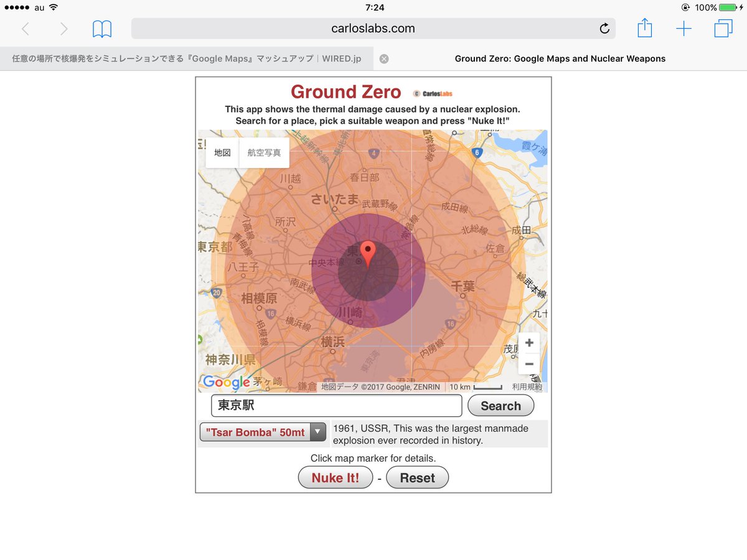The image size is (747, 560).
Task: Switch to the WIRED.jp Google Maps tab
Action: point(187,58)
